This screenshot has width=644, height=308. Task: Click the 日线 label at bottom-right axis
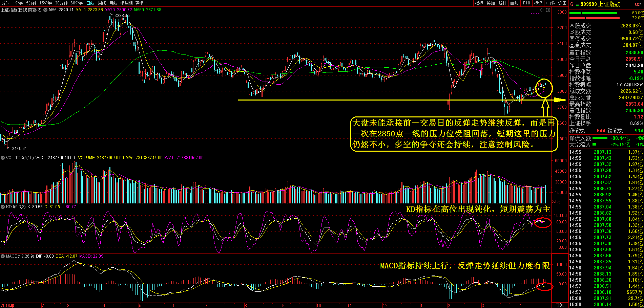coord(560,305)
